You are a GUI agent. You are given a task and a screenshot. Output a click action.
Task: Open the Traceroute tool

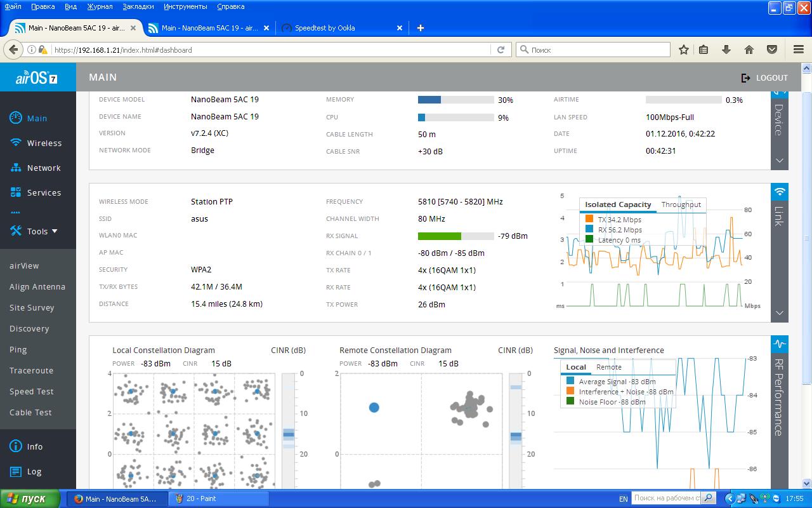click(x=31, y=370)
